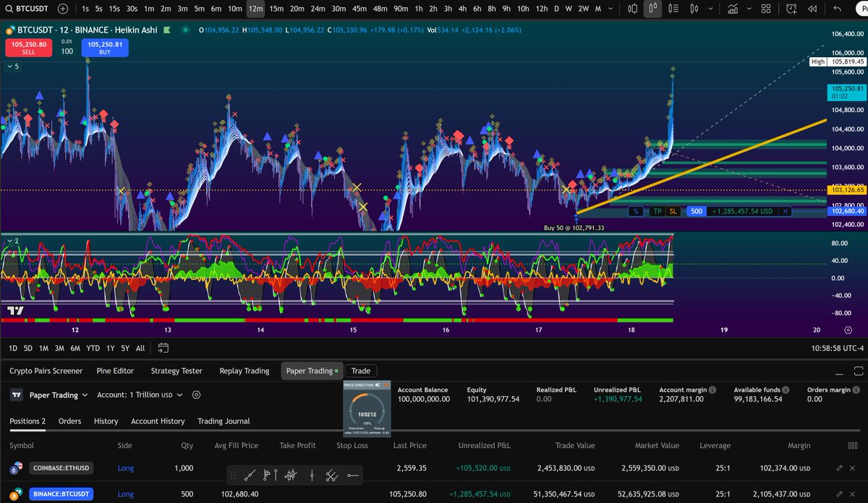
Task: Click the blue BUY price button
Action: [x=105, y=48]
